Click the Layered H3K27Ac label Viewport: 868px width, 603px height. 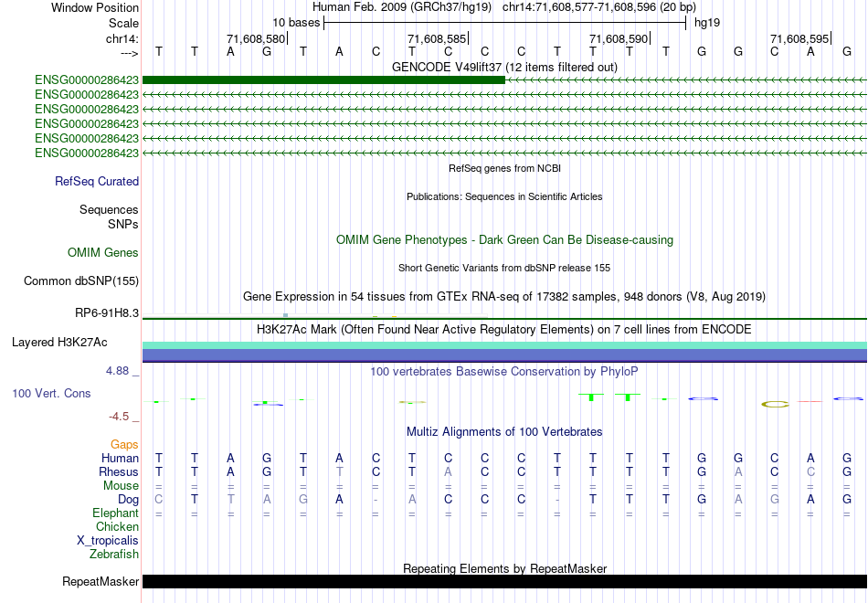pos(59,343)
